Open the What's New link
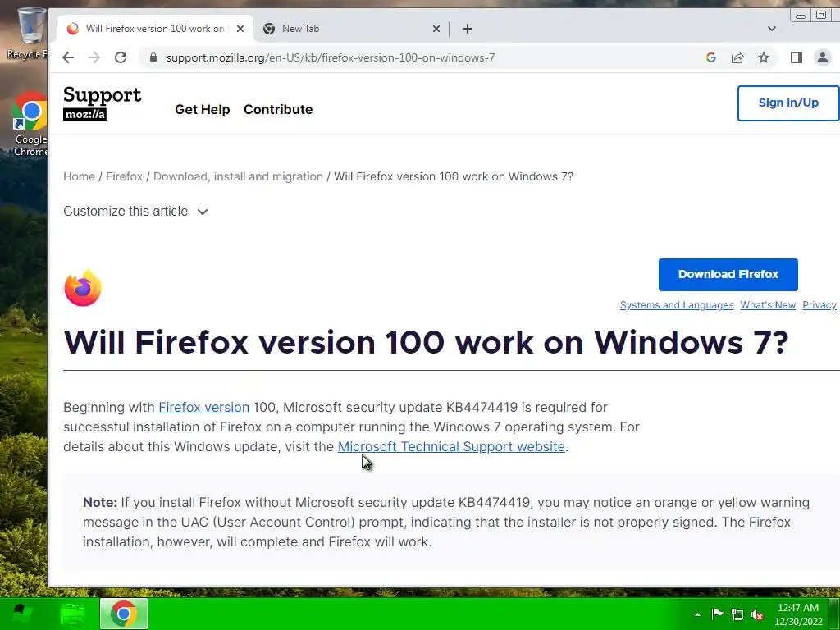The width and height of the screenshot is (840, 630). (x=768, y=305)
